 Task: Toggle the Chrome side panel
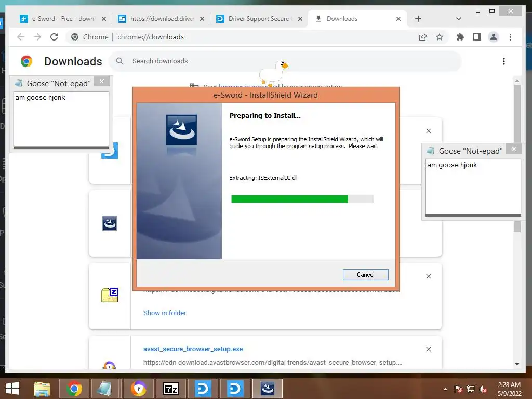pos(477,37)
